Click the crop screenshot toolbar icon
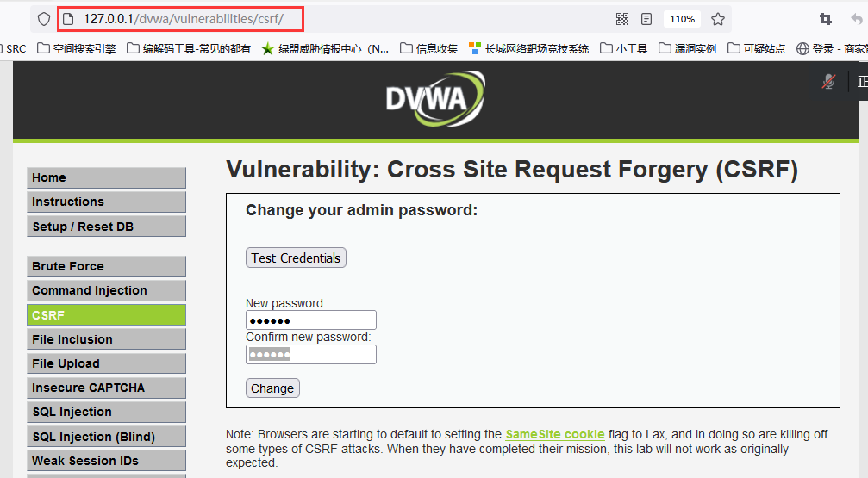Image resolution: width=868 pixels, height=478 pixels. click(826, 19)
